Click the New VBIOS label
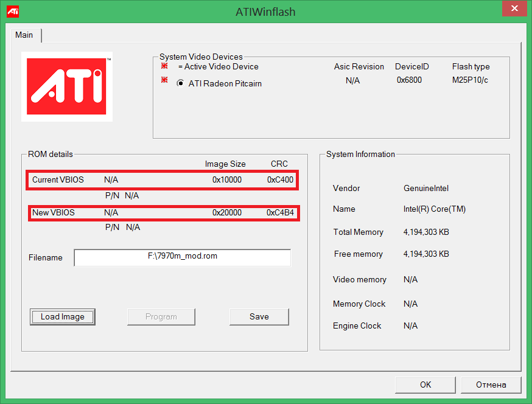532x404 pixels. point(54,213)
